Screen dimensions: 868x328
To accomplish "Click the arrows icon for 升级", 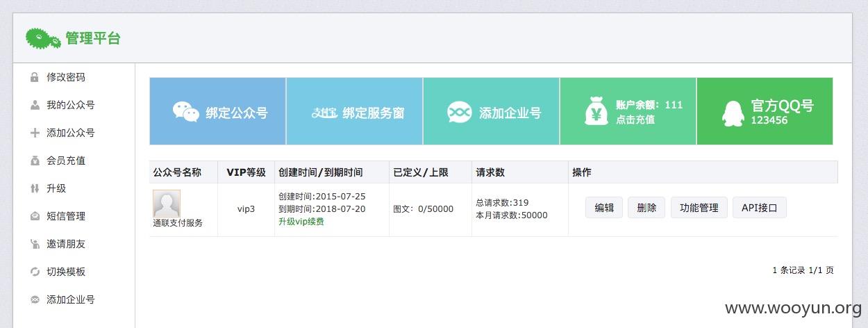I will tap(35, 188).
